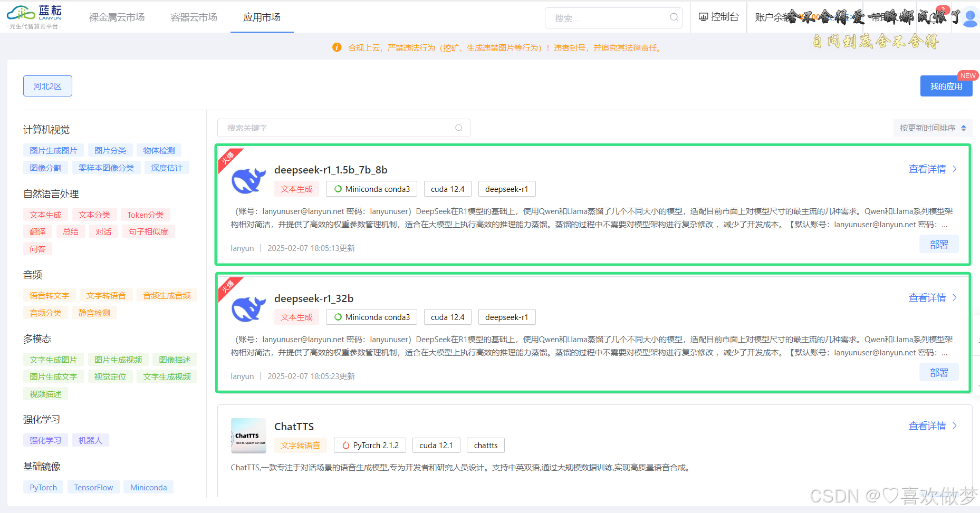Image resolution: width=980 pixels, height=513 pixels.
Task: Click the magnifier icon in keyword search field
Action: click(x=458, y=128)
